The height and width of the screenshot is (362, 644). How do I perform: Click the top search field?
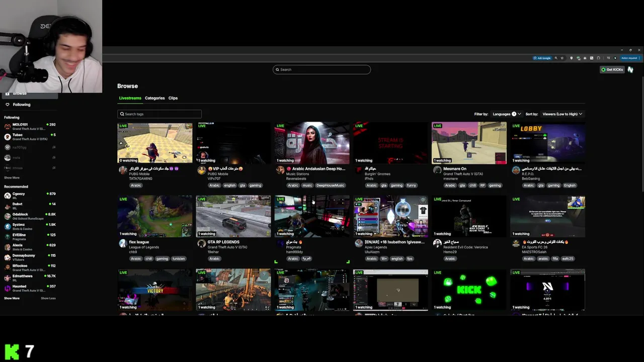click(321, 69)
